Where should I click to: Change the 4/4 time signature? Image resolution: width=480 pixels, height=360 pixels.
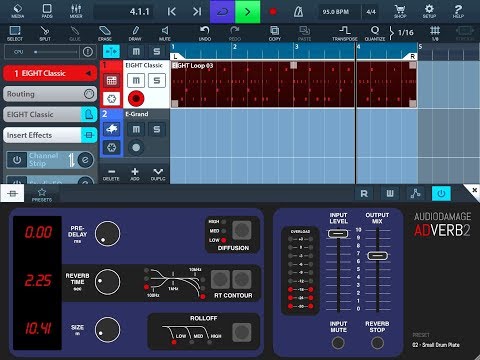pyautogui.click(x=371, y=12)
